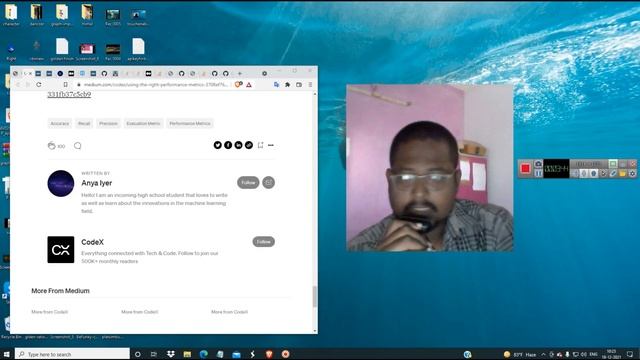Image resolution: width=640 pixels, height=360 pixels.
Task: Stop the screen recording with red button
Action: 525,169
